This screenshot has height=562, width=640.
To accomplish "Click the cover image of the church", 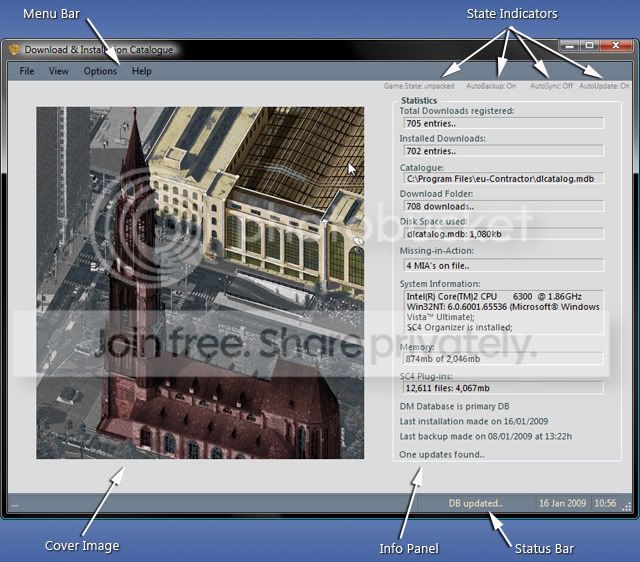I will 200,283.
